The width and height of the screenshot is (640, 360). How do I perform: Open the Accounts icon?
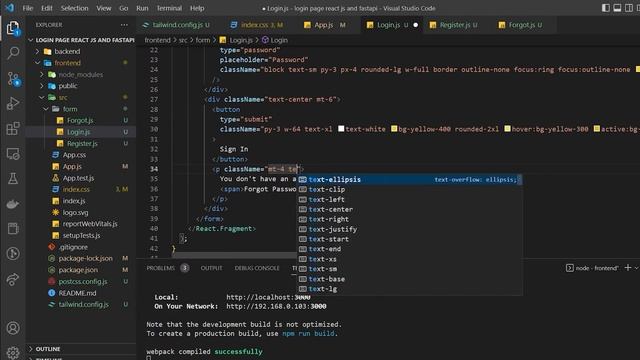[x=13, y=328]
